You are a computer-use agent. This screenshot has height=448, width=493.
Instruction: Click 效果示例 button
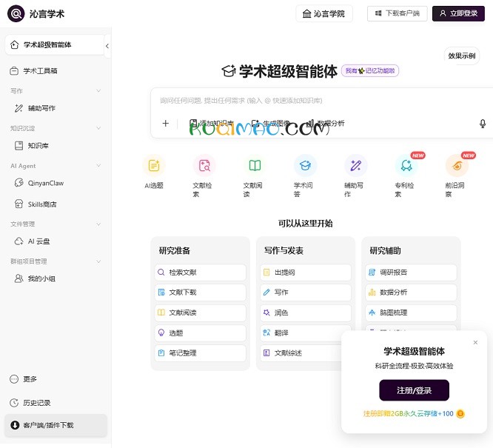coord(462,56)
